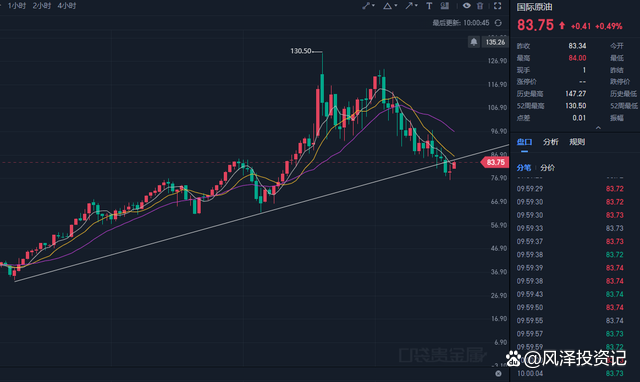
Task: Switch to the 4小时 timeframe
Action: pos(67,6)
